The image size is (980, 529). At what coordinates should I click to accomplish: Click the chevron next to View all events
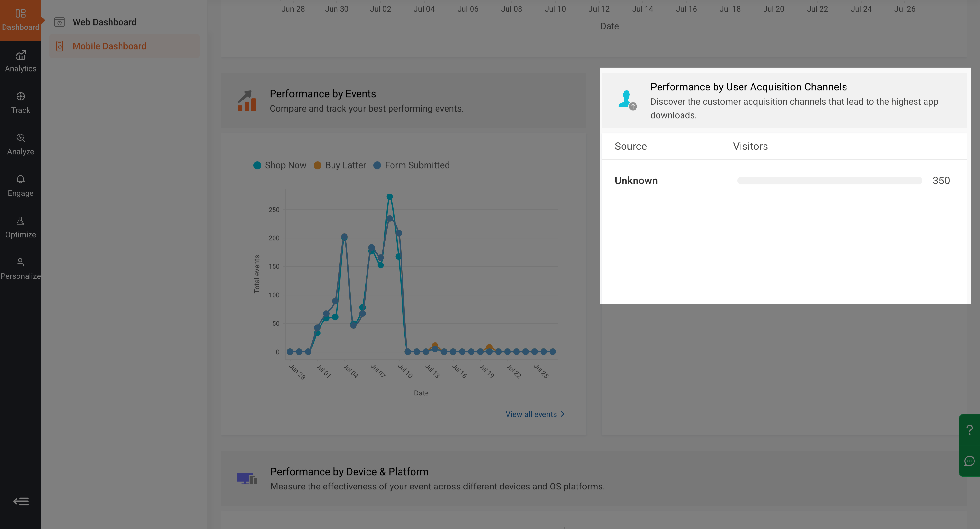tap(563, 414)
